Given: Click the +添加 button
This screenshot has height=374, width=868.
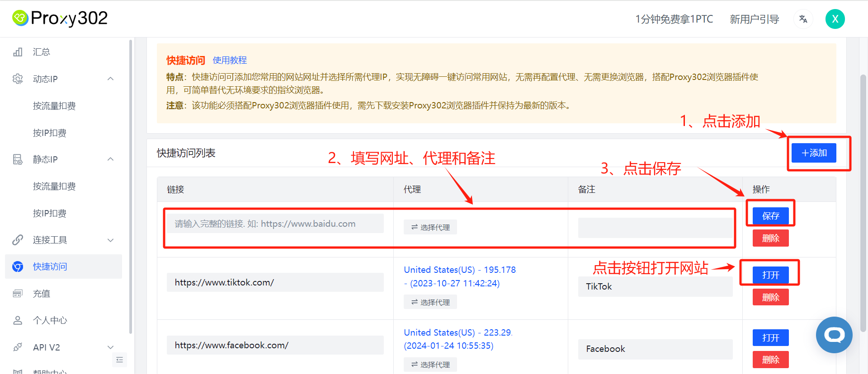Looking at the screenshot, I should [x=814, y=153].
